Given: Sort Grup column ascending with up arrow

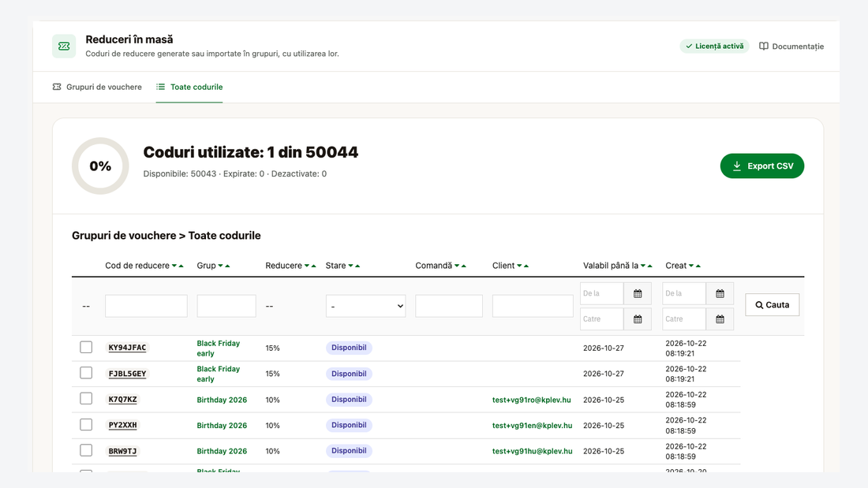Looking at the screenshot, I should point(227,266).
